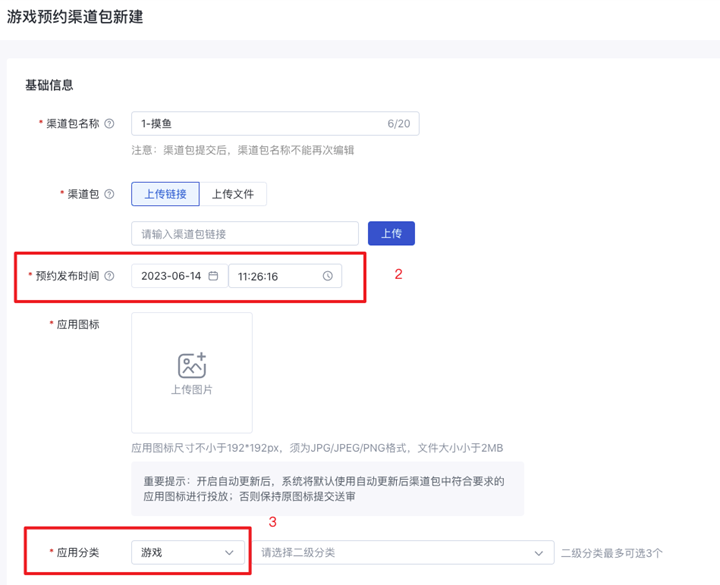Viewport: 720px width, 585px height.
Task: Click help icon beside 预约发布时间 label
Action: [x=109, y=276]
